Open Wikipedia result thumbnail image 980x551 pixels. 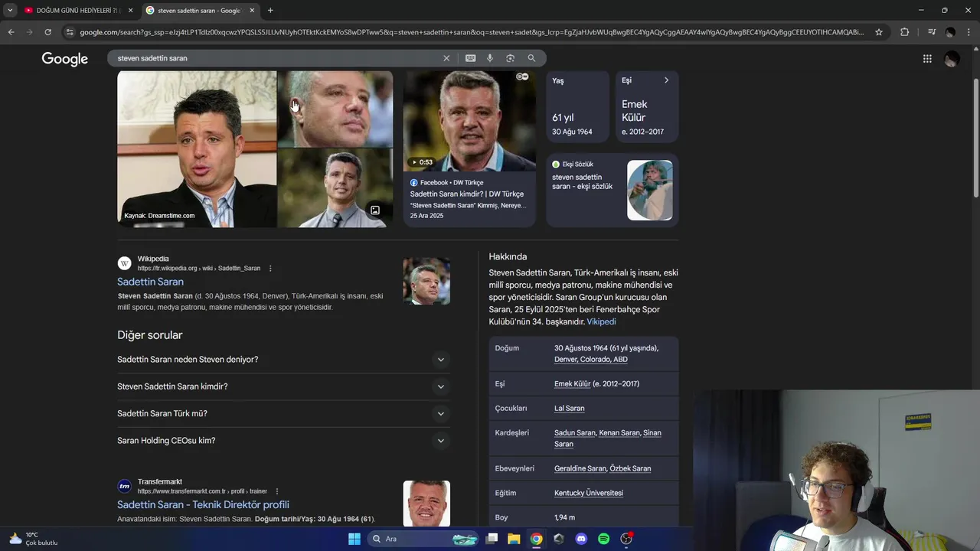(x=426, y=281)
